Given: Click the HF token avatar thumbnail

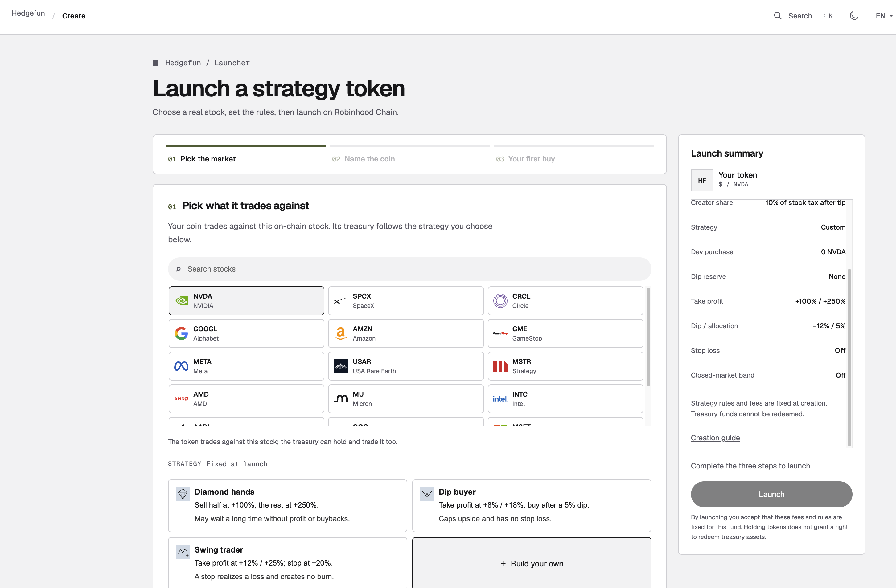Looking at the screenshot, I should (x=702, y=180).
